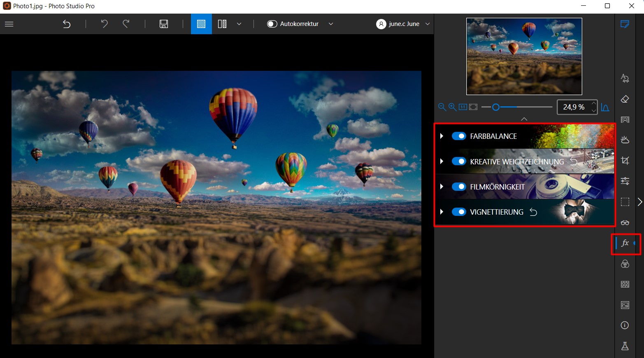Switch to the split before/after view
Image resolution: width=644 pixels, height=358 pixels.
222,24
